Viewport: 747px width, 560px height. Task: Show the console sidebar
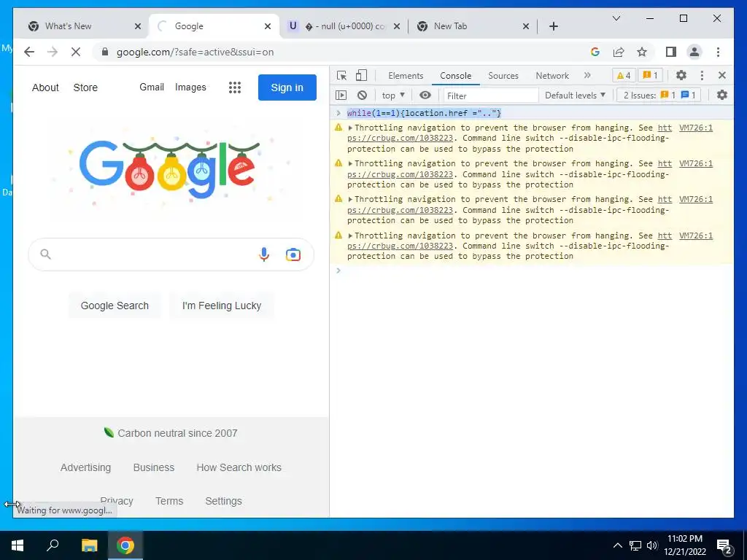pos(341,96)
